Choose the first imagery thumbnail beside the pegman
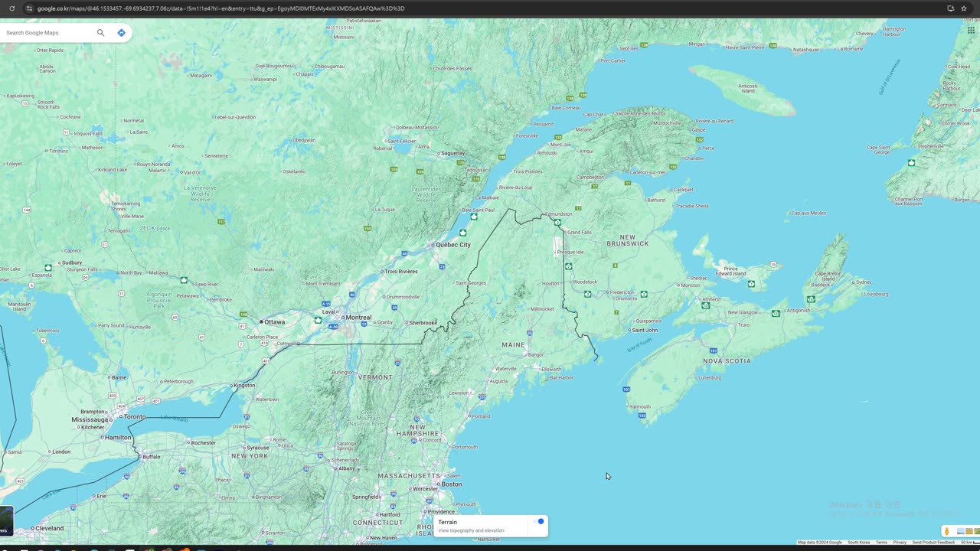This screenshot has height=551, width=980. pyautogui.click(x=961, y=531)
